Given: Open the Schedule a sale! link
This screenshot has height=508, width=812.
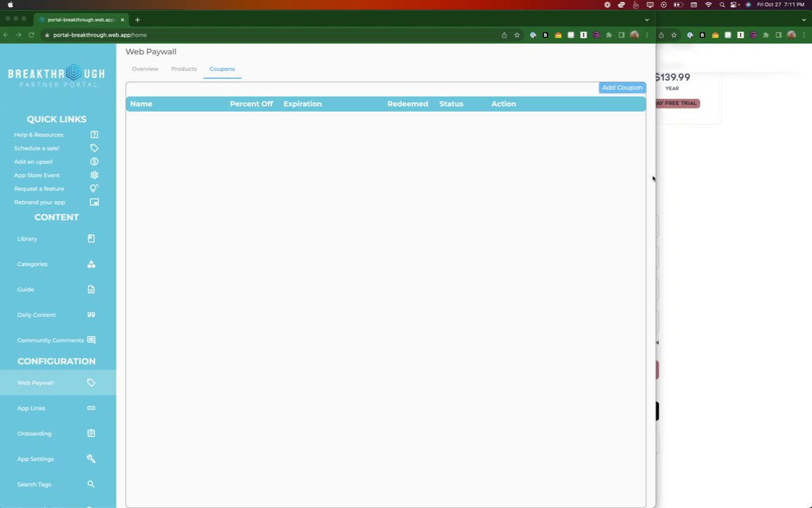Looking at the screenshot, I should [x=37, y=148].
